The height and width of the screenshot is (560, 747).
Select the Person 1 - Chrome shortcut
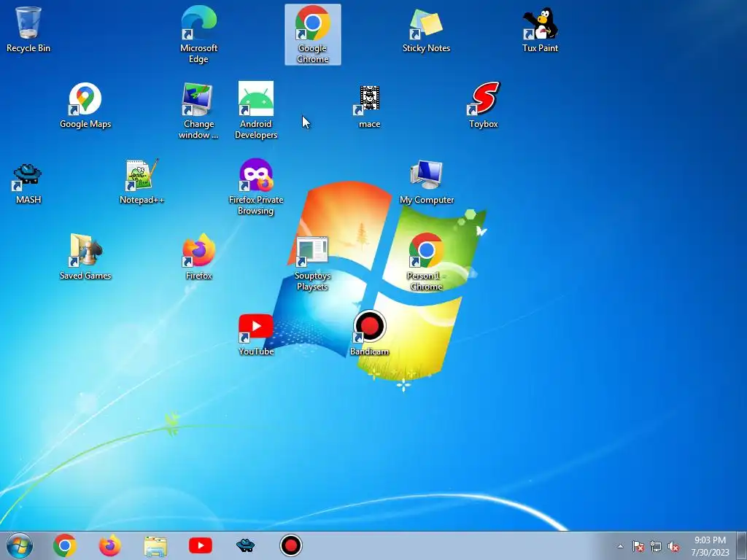426,262
